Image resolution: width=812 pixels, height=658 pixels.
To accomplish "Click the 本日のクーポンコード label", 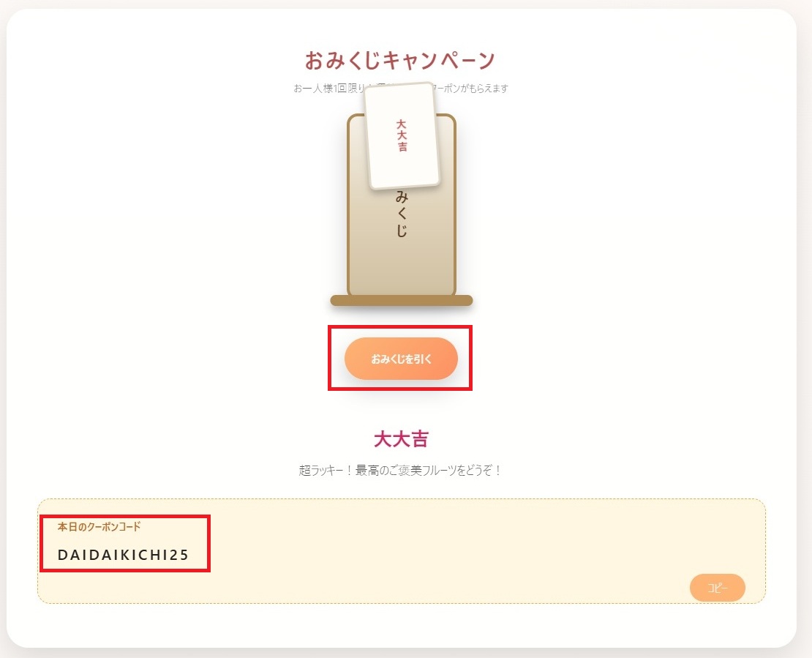I will 99,526.
